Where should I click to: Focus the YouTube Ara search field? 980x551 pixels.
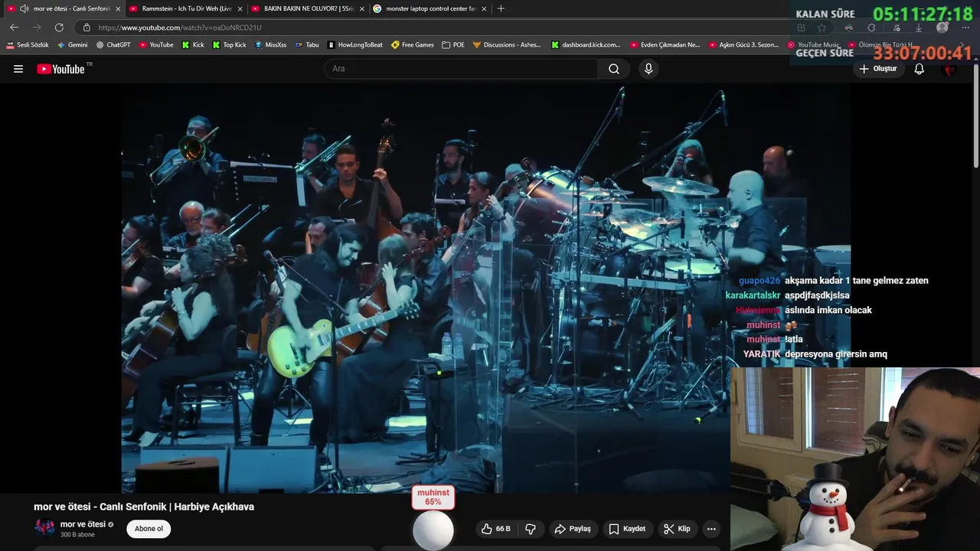pos(461,69)
